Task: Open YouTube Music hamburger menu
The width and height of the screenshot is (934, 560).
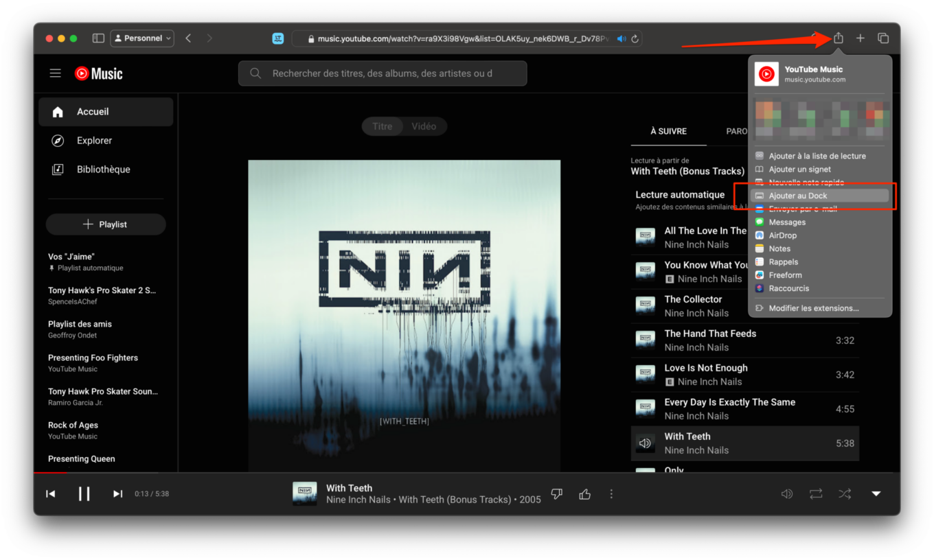Action: point(56,73)
